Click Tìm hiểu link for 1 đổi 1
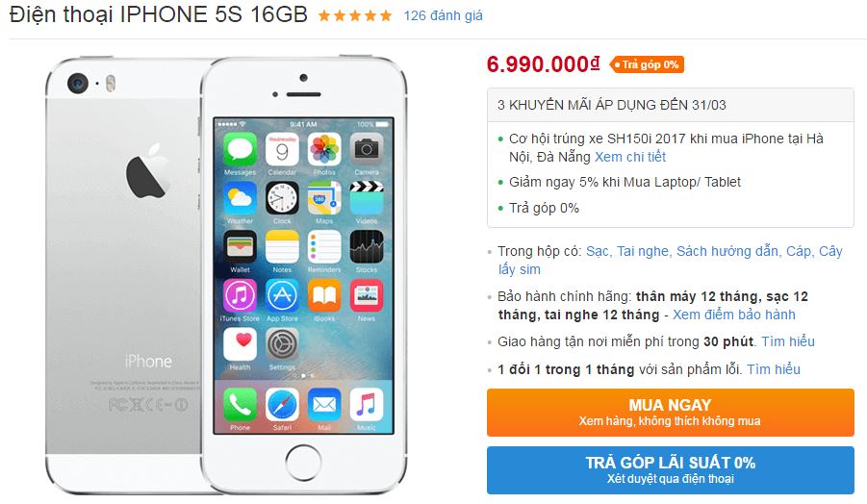 click(774, 369)
